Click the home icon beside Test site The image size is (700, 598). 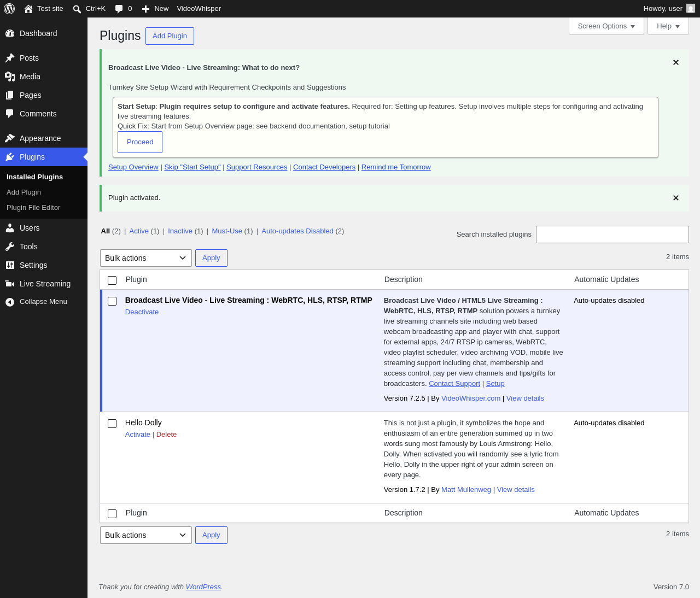(28, 9)
